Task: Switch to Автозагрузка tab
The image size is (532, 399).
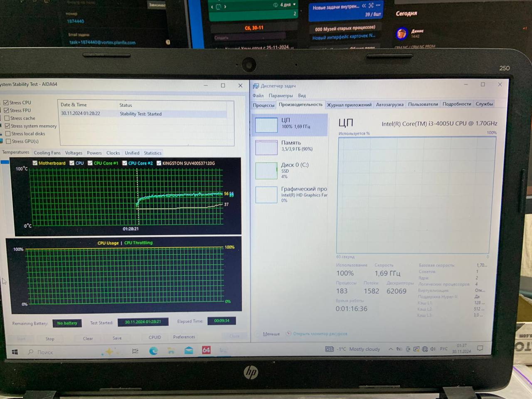Action: (390, 104)
